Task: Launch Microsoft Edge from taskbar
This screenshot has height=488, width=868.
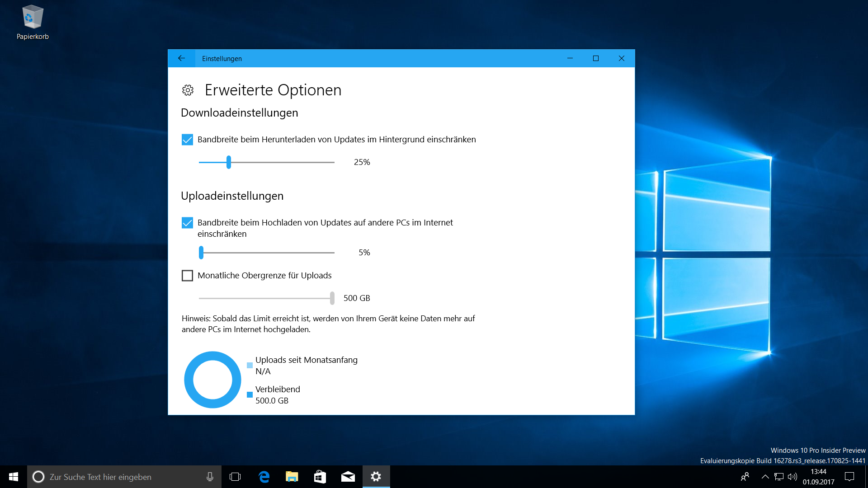Action: click(264, 477)
